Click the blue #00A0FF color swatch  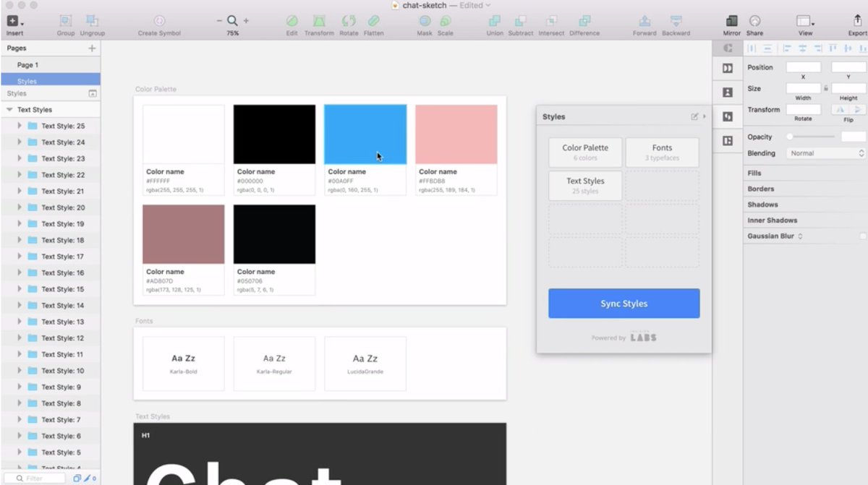click(x=365, y=134)
